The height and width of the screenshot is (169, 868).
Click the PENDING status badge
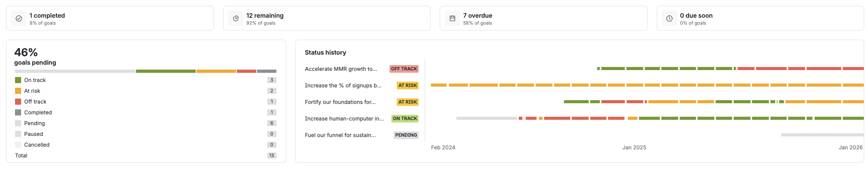pyautogui.click(x=406, y=135)
